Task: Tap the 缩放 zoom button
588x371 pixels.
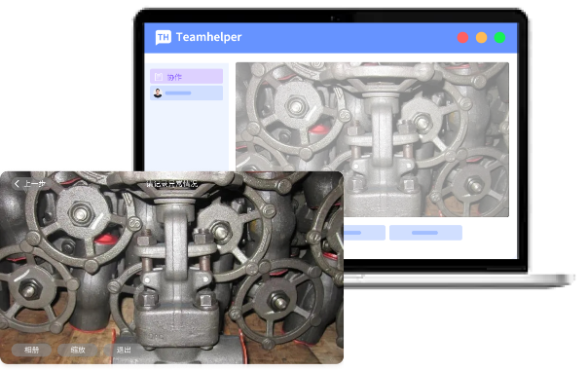Action: click(x=78, y=350)
